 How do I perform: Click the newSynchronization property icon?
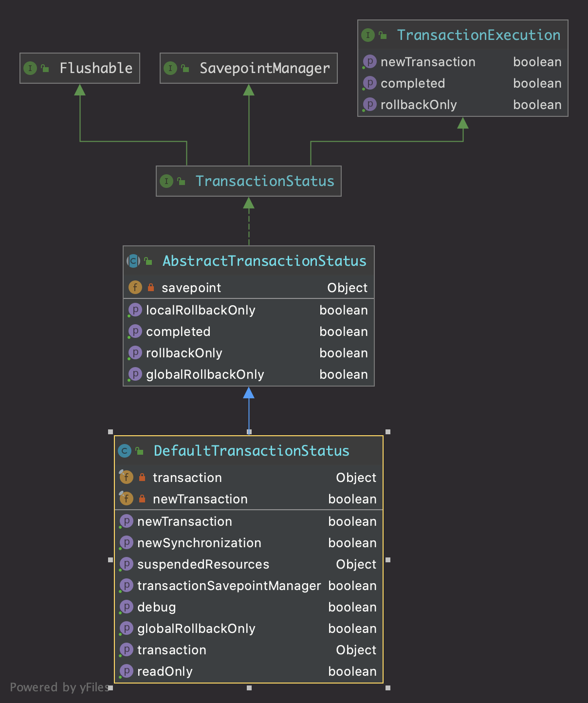pyautogui.click(x=126, y=543)
